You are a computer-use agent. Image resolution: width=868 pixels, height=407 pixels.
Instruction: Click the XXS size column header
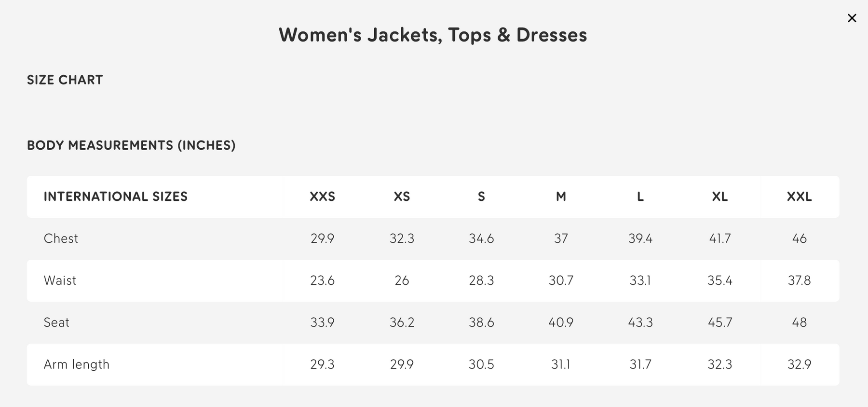click(322, 196)
